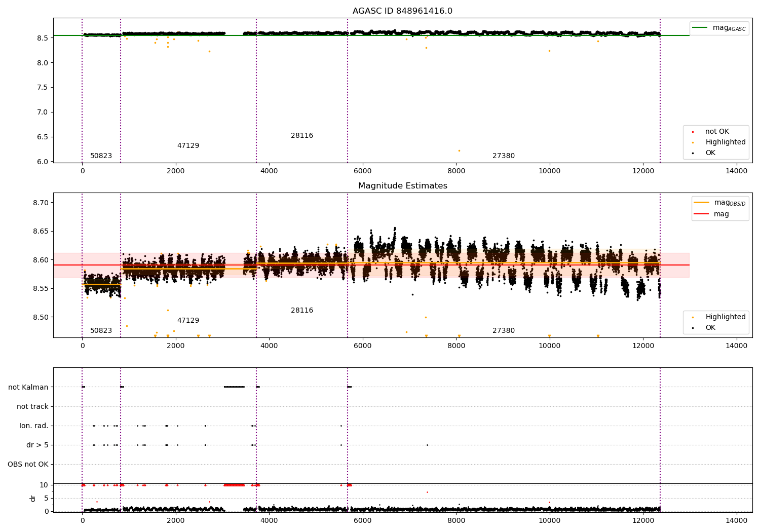Click the y-axis tick 8.50 in middle plot
Screen dimensions: 760x532
pos(41,318)
